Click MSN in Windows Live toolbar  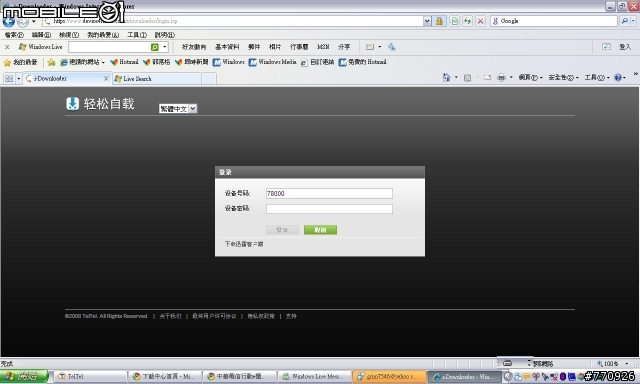click(323, 47)
